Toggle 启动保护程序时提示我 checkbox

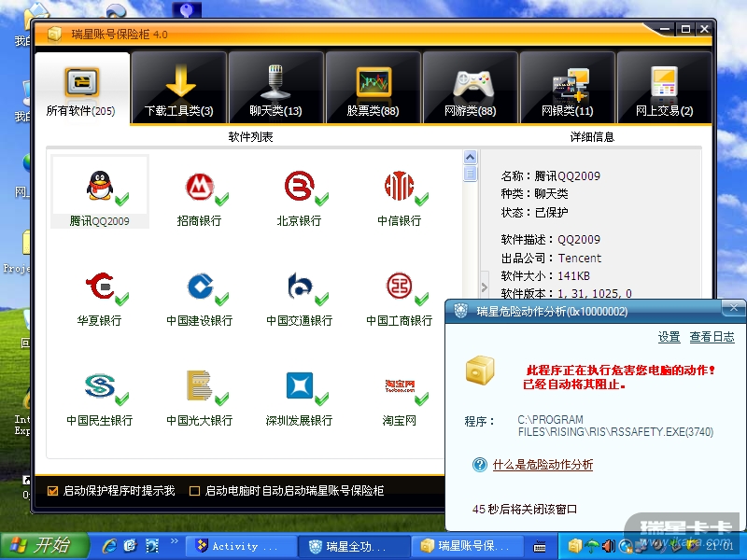[x=53, y=491]
